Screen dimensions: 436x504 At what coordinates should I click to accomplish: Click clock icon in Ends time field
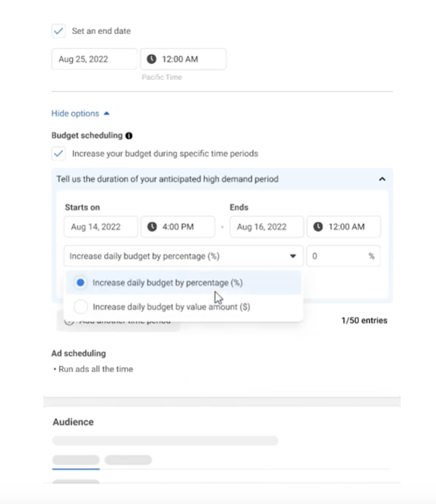tap(318, 227)
